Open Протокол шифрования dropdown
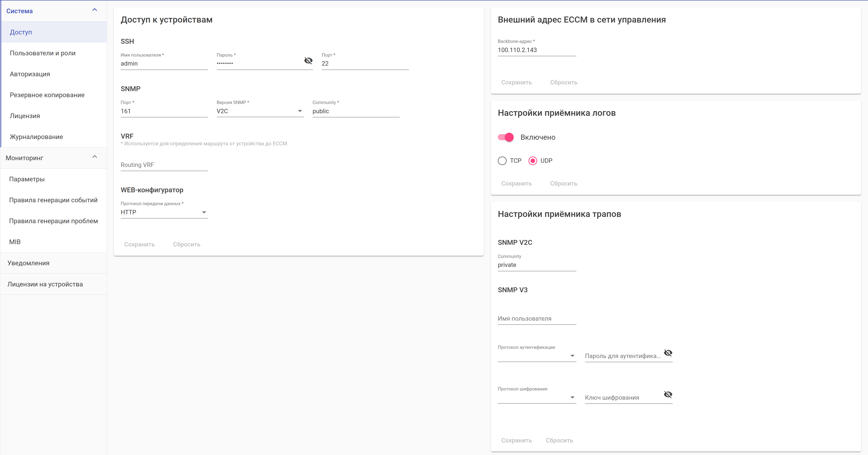The image size is (868, 455). point(536,397)
